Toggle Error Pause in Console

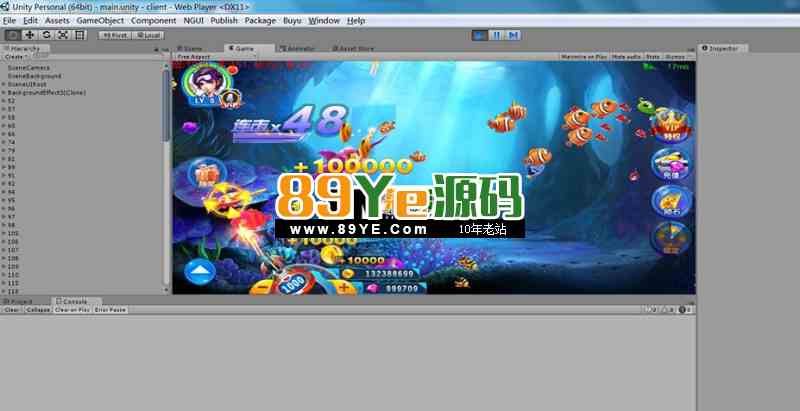[110, 310]
